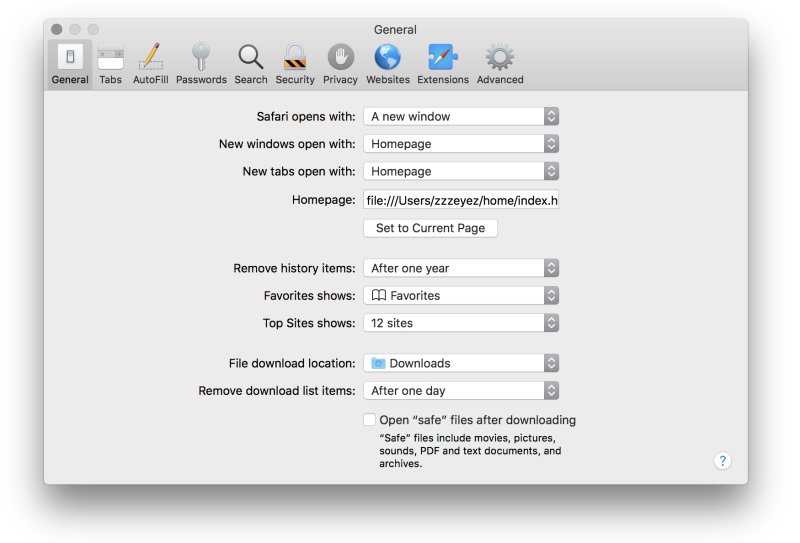Viewport: 800px width, 543px height.
Task: Expand the Safari opens with dropdown
Action: coord(461,116)
